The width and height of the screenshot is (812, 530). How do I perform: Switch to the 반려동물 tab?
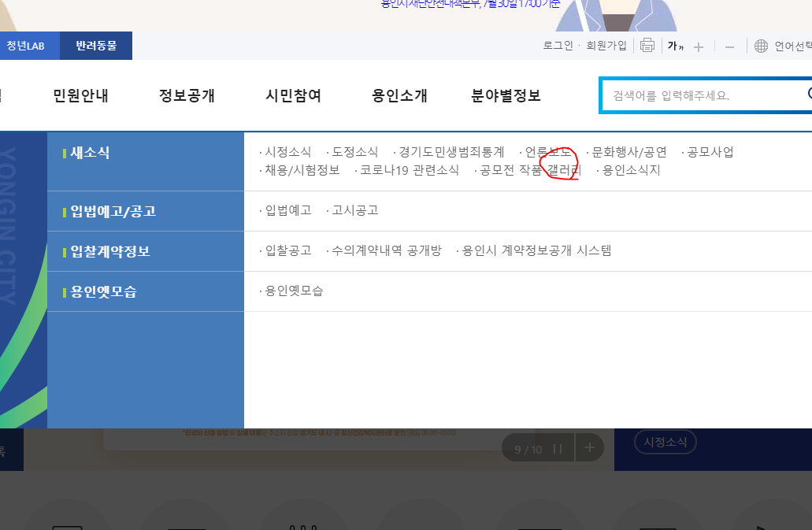tap(96, 46)
